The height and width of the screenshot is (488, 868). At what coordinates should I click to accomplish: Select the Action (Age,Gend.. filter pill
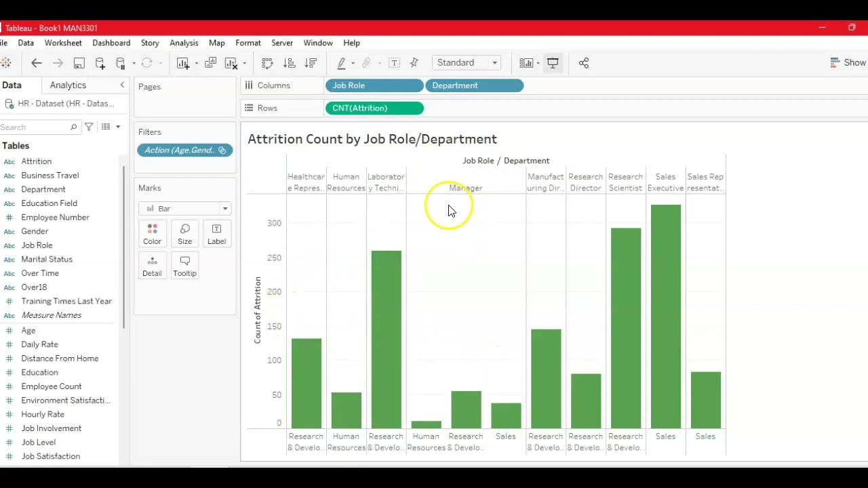[185, 150]
